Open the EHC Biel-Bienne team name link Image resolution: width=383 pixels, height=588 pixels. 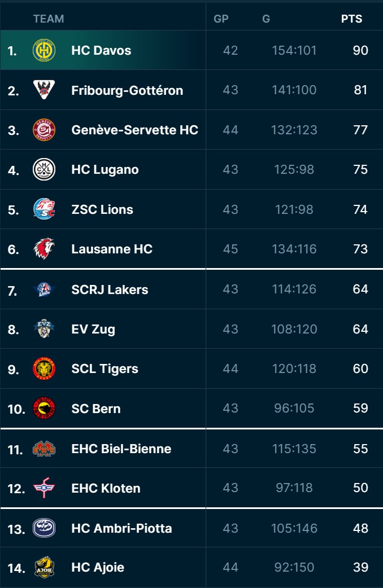click(121, 449)
